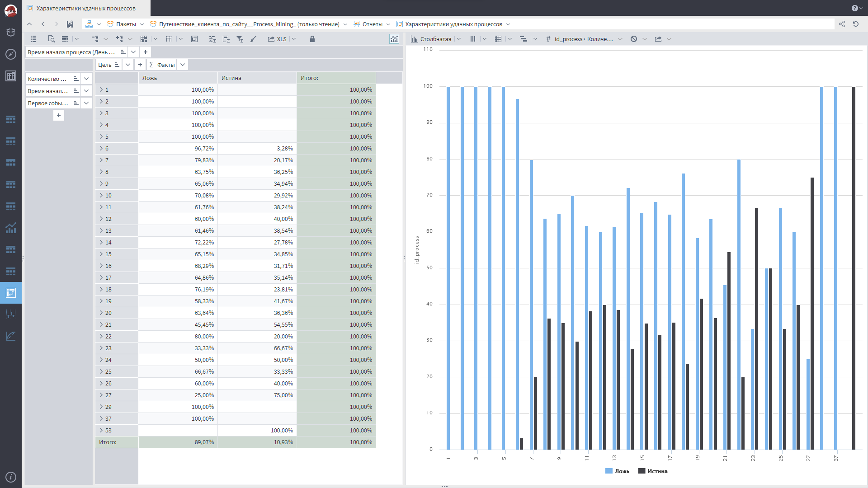Click the swap axes icon
The width and height of the screenshot is (868, 488).
coord(194,39)
